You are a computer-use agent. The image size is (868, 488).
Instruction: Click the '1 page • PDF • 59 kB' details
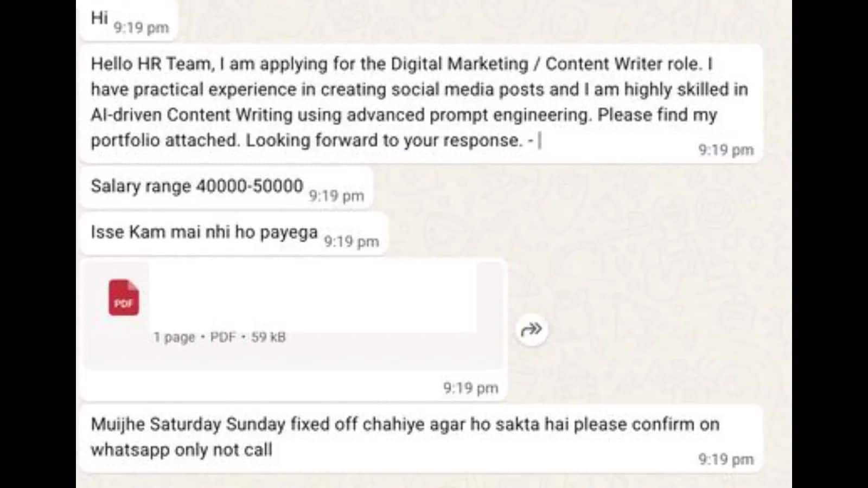[219, 337]
